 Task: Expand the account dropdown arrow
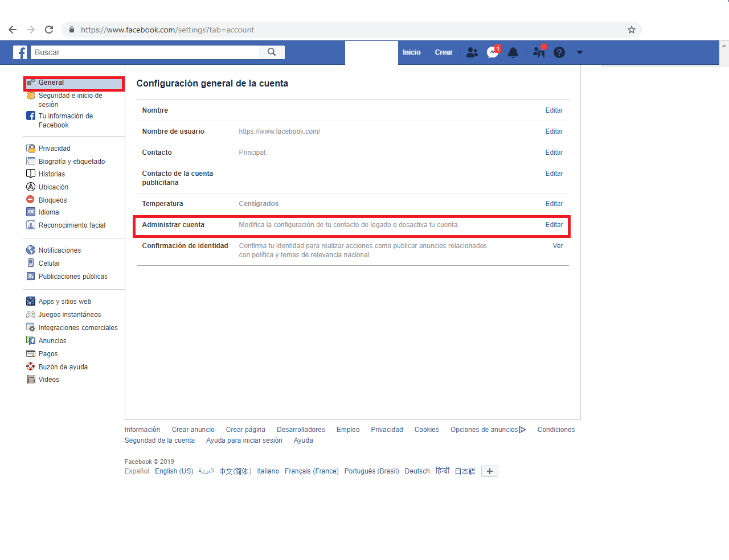[x=580, y=52]
